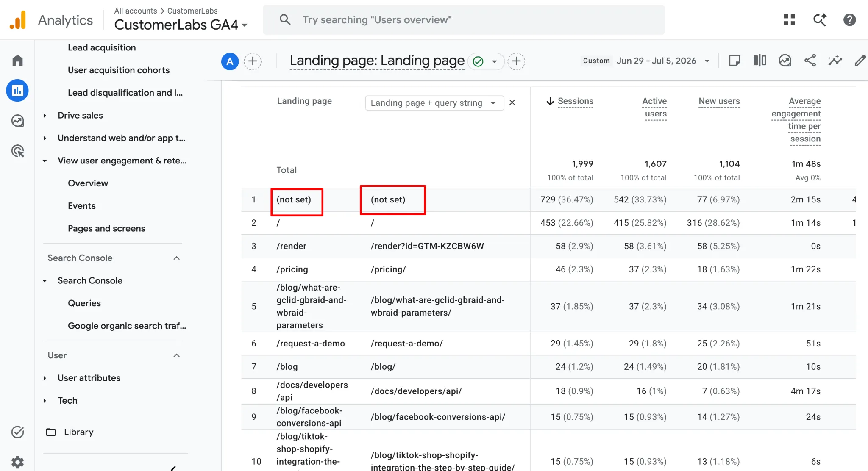The width and height of the screenshot is (868, 471).
Task: Open the Reports icon in sidebar
Action: 17,90
